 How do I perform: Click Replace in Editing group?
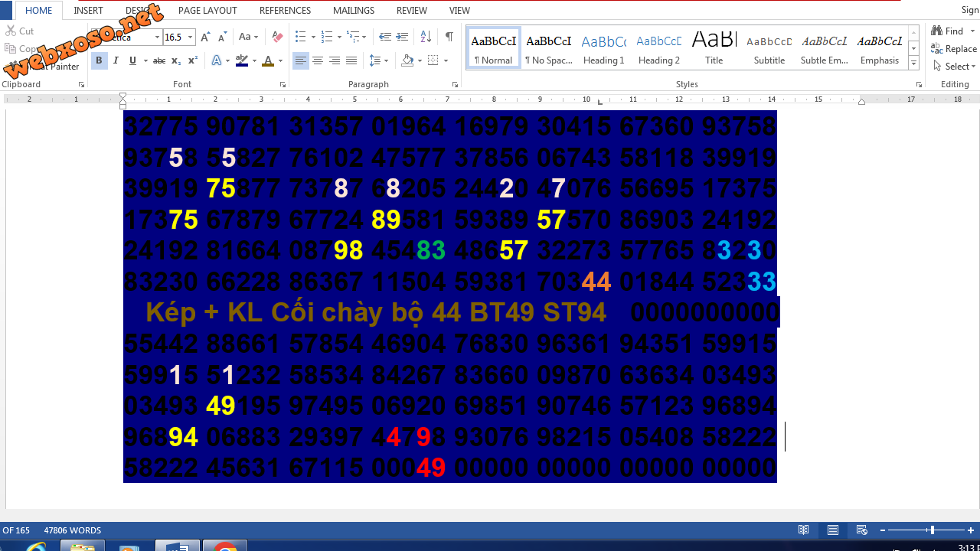coord(954,48)
